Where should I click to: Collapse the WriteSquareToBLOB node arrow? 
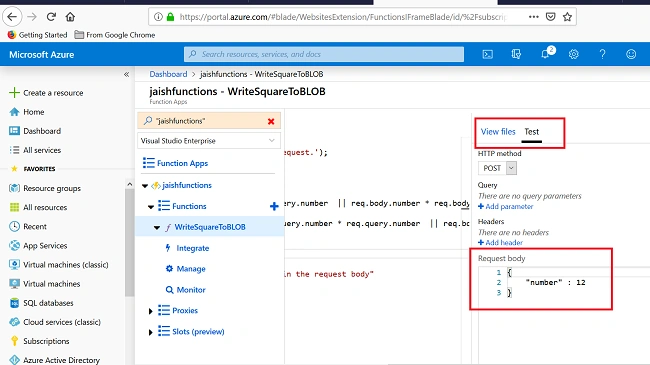point(157,227)
